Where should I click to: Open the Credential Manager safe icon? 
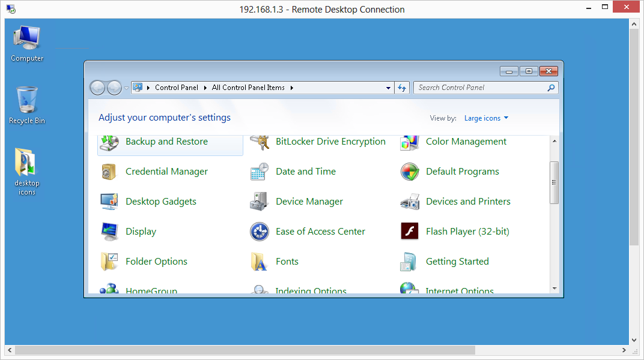[109, 172]
